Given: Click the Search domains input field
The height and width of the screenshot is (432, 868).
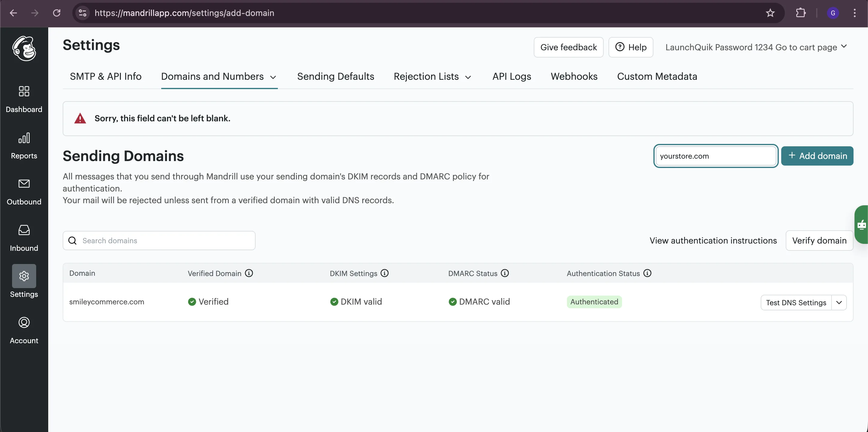Looking at the screenshot, I should (159, 241).
